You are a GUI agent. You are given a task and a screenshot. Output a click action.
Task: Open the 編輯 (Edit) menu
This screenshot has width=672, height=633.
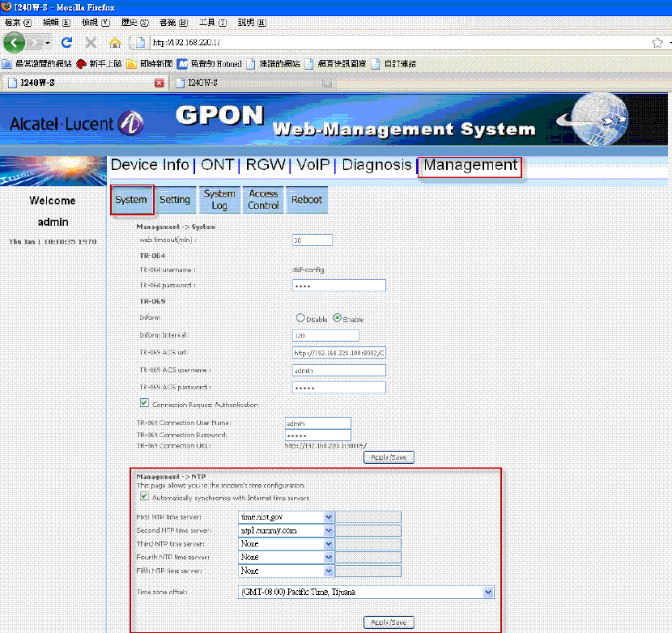point(57,23)
